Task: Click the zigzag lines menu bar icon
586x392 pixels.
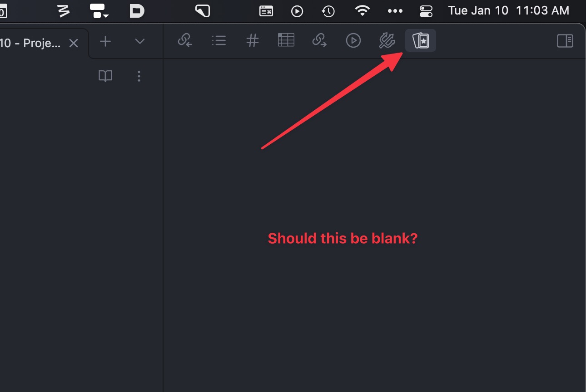Action: [x=64, y=11]
